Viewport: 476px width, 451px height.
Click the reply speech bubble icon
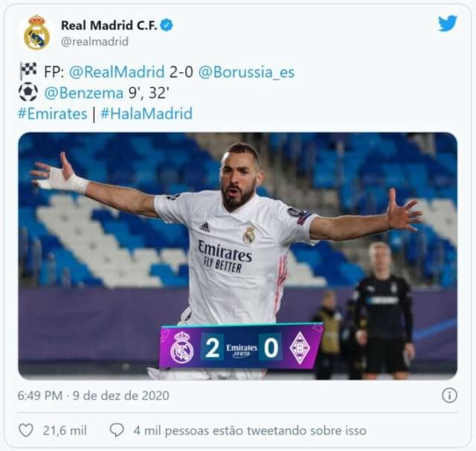[x=117, y=430]
